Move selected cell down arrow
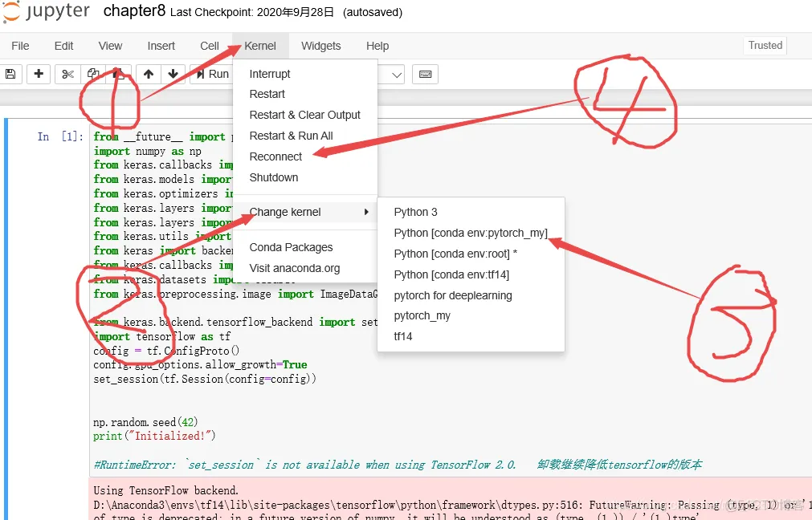 [173, 74]
